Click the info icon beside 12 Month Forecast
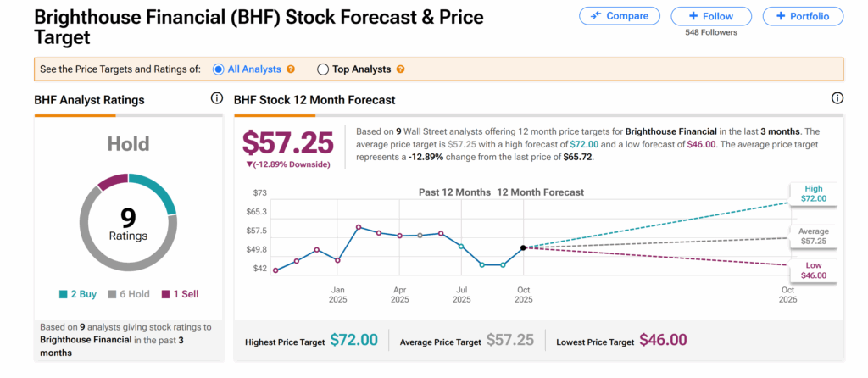 837,99
